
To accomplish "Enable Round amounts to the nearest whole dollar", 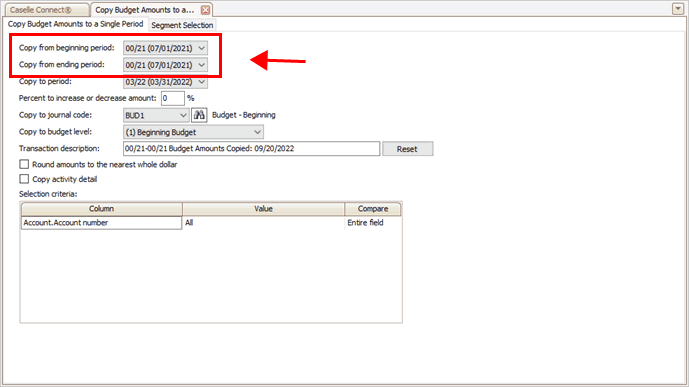I will [x=24, y=164].
